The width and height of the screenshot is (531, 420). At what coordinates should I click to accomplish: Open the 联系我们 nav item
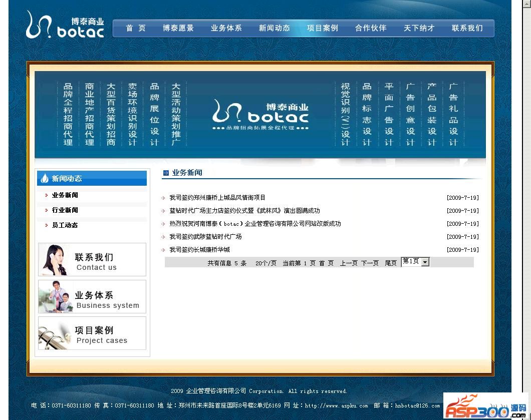[x=467, y=28]
